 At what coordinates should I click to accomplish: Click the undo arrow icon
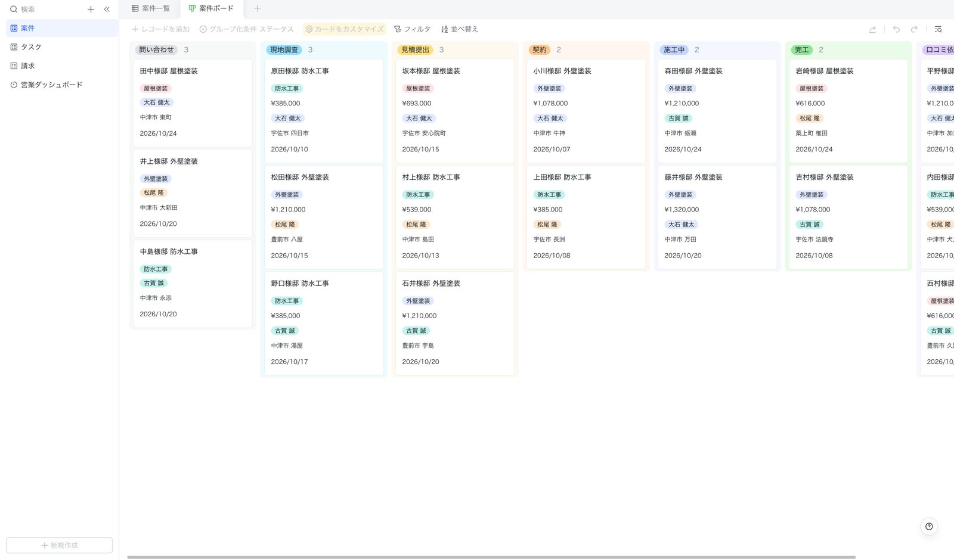coord(896,29)
